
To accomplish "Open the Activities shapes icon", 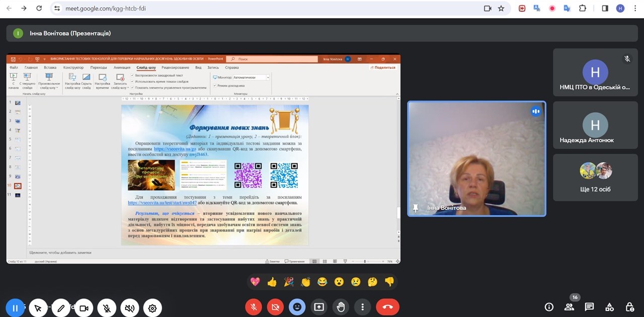I will (609, 307).
